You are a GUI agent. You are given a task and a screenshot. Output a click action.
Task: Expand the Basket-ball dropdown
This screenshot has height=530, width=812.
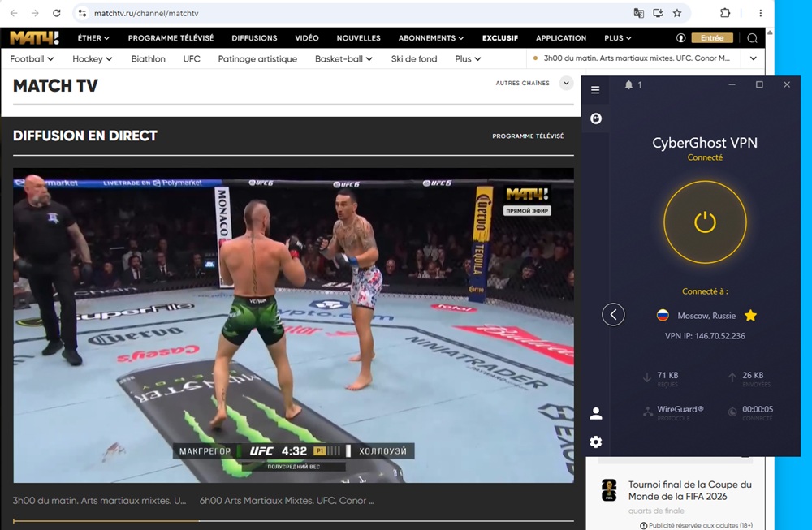343,59
